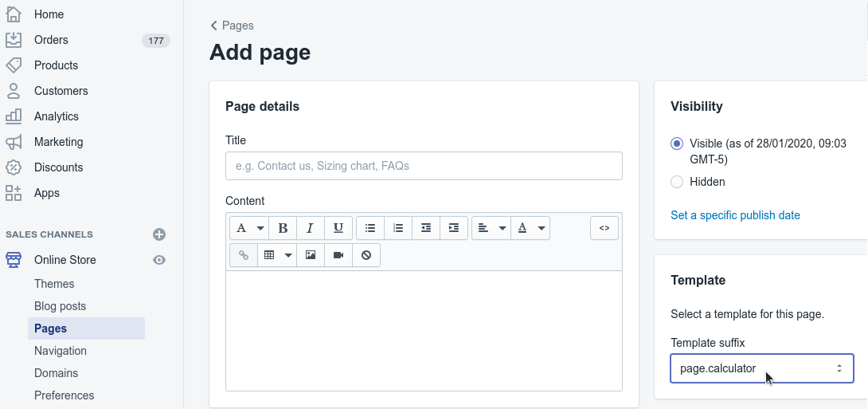Screen dimensions: 868x409
Task: Show HTML source view
Action: [x=604, y=228]
